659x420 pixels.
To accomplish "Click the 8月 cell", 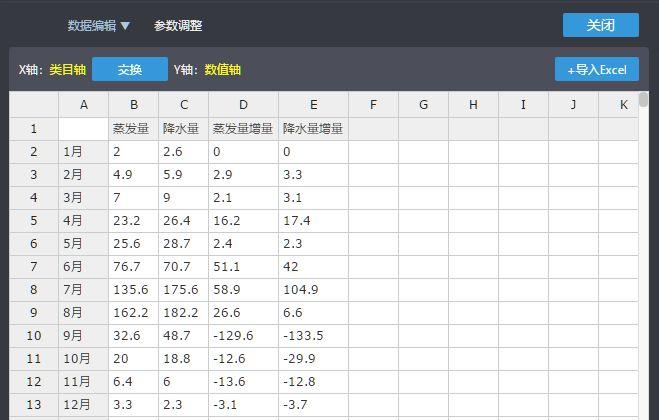I will [x=84, y=312].
